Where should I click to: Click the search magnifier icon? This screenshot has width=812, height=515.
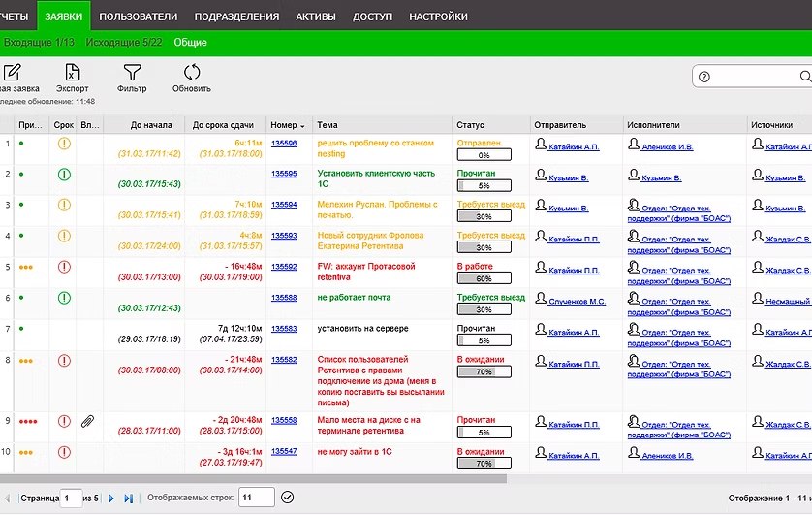[805, 78]
